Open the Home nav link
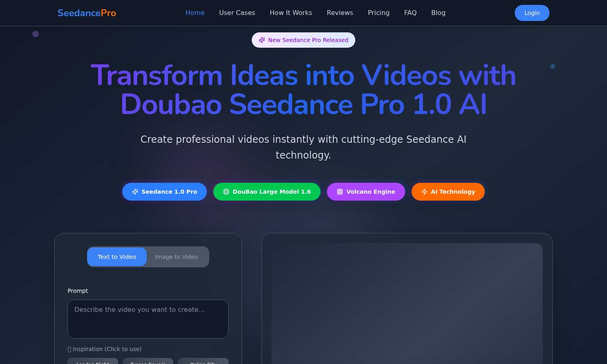This screenshot has width=607, height=364. click(195, 13)
